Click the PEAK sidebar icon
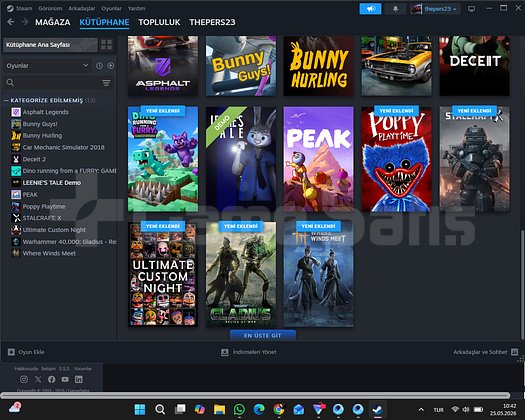Screen dimensions: 525x420 (16, 195)
